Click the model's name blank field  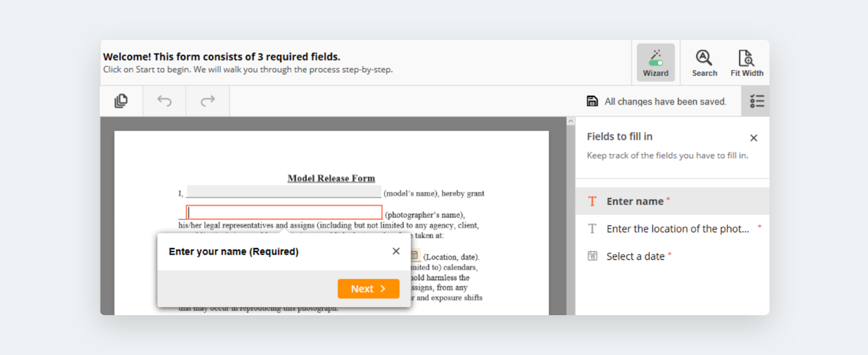tap(284, 192)
